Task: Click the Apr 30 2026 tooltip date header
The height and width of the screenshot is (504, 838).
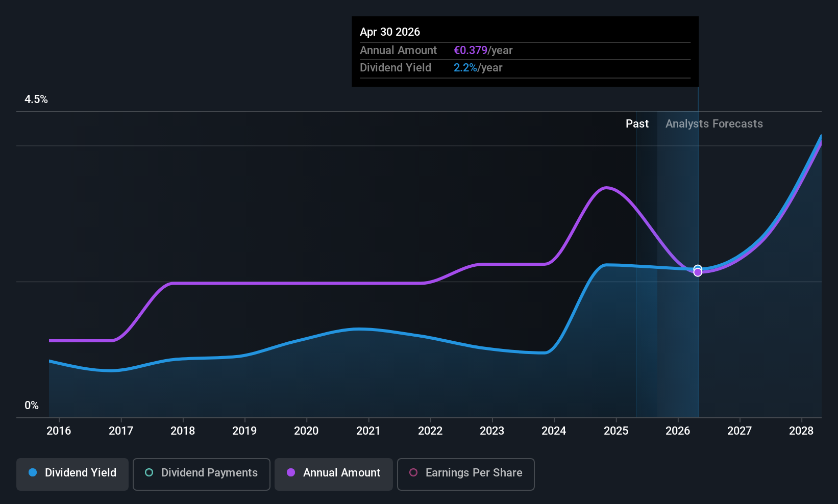Action: coord(390,32)
